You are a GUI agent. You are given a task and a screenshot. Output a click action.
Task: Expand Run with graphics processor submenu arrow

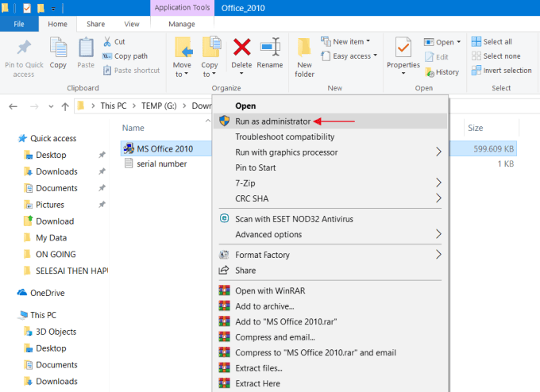pyautogui.click(x=438, y=152)
